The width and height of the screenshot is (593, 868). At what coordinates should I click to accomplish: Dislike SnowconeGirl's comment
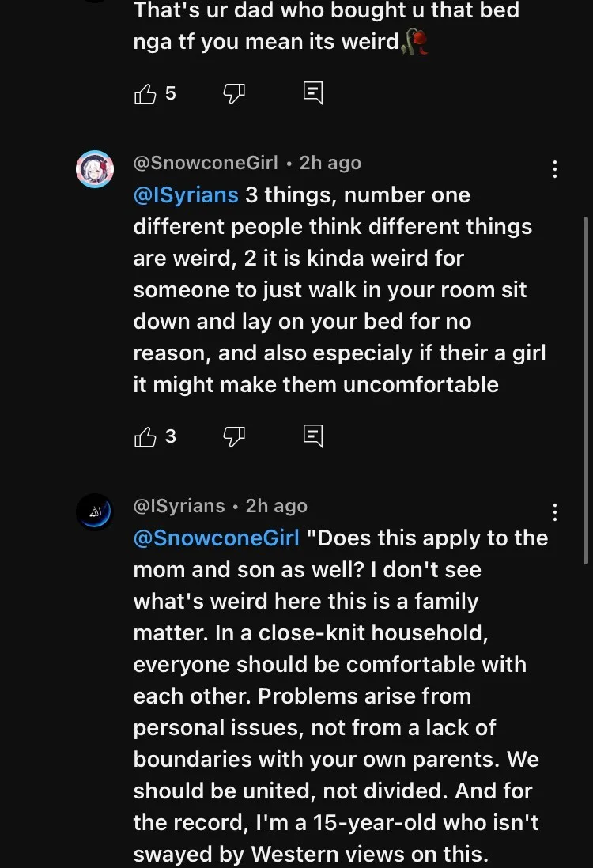click(x=234, y=436)
